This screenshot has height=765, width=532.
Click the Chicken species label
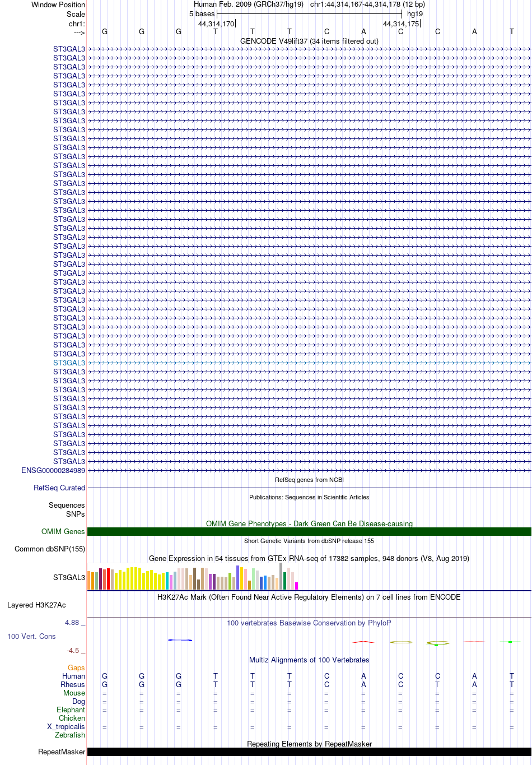coord(72,718)
